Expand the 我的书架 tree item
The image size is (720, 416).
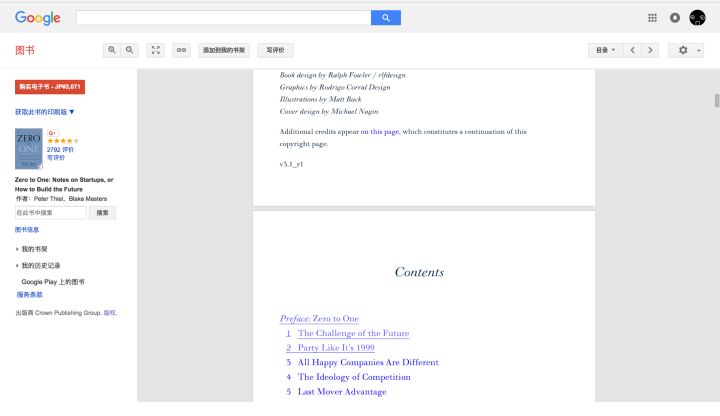tap(31, 249)
